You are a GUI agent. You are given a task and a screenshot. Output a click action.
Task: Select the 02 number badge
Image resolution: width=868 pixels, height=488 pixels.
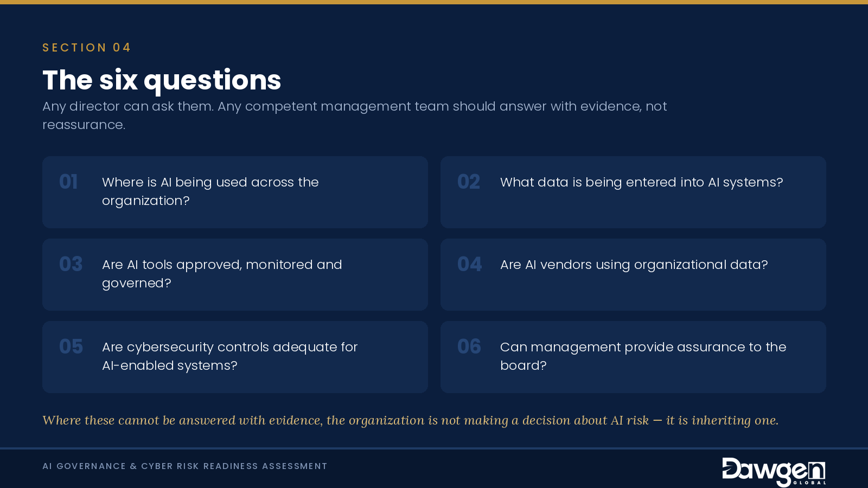coord(469,182)
